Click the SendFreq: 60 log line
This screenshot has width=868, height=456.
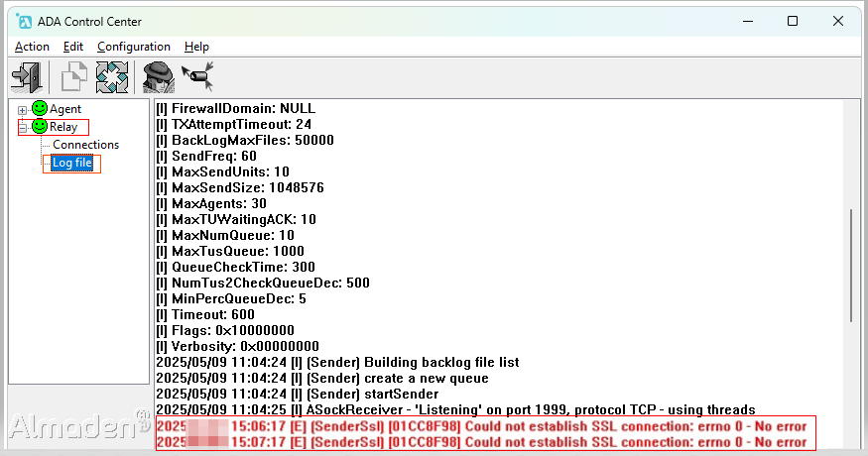pyautogui.click(x=206, y=156)
